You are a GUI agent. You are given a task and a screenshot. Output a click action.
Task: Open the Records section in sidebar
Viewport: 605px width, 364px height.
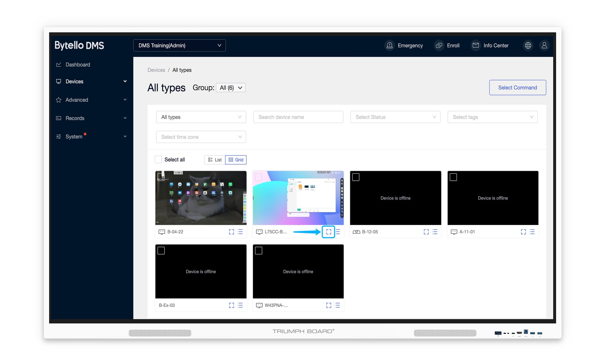75,118
